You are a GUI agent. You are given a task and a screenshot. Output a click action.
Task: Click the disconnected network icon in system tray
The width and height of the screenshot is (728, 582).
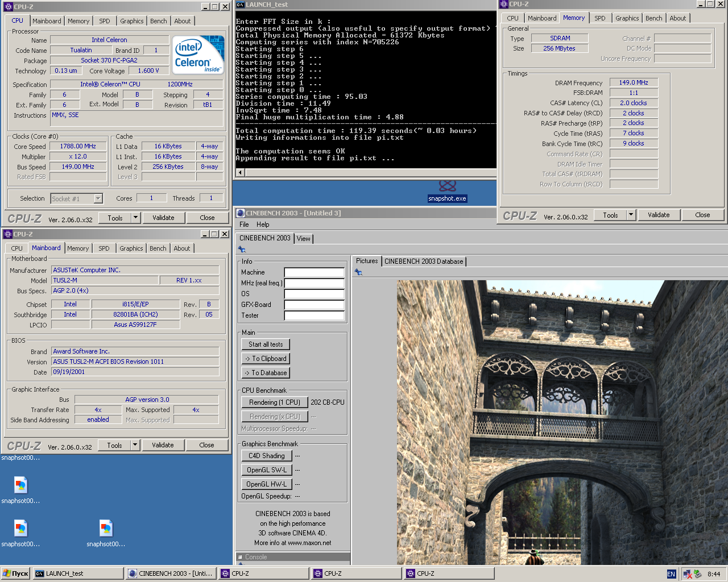pos(687,574)
